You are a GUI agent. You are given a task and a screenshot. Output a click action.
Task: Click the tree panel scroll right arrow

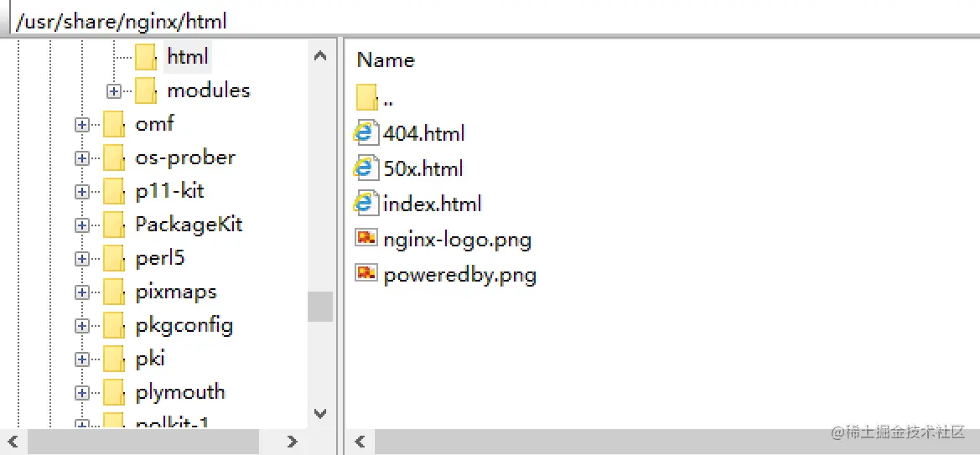(x=292, y=442)
